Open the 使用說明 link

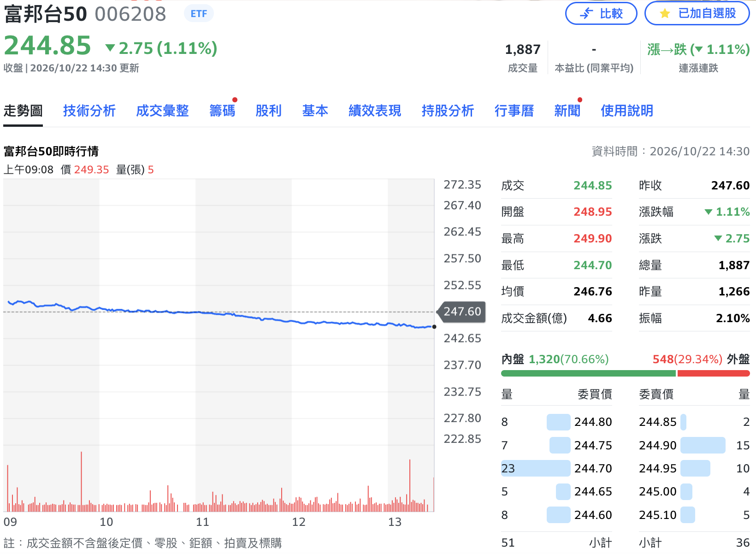[x=627, y=111]
